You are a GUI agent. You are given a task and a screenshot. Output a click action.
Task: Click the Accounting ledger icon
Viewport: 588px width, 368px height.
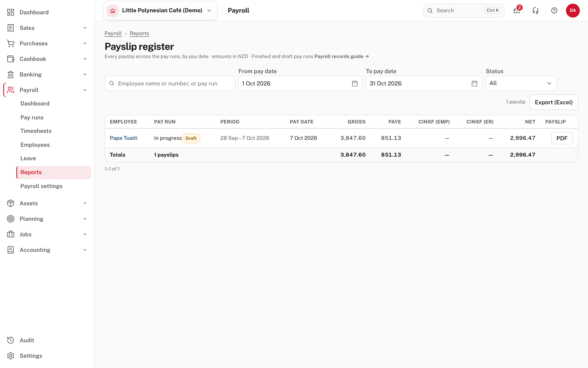click(x=10, y=250)
